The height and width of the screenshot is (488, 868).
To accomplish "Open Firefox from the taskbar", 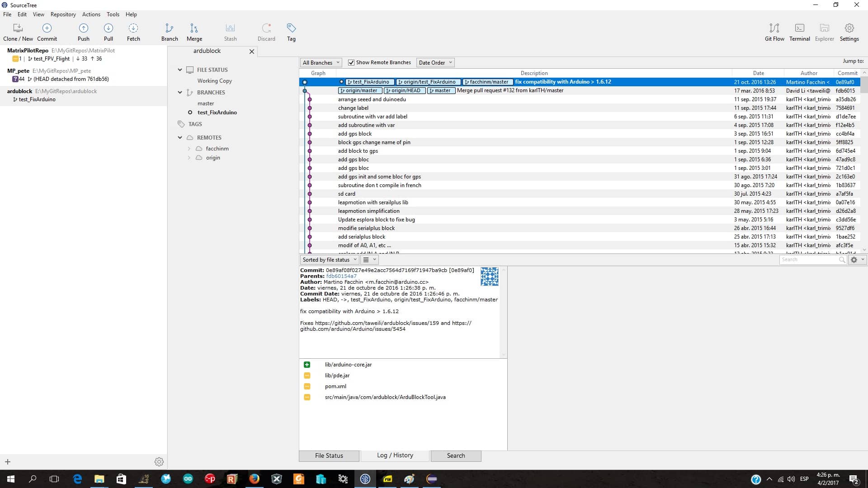I will 255,479.
